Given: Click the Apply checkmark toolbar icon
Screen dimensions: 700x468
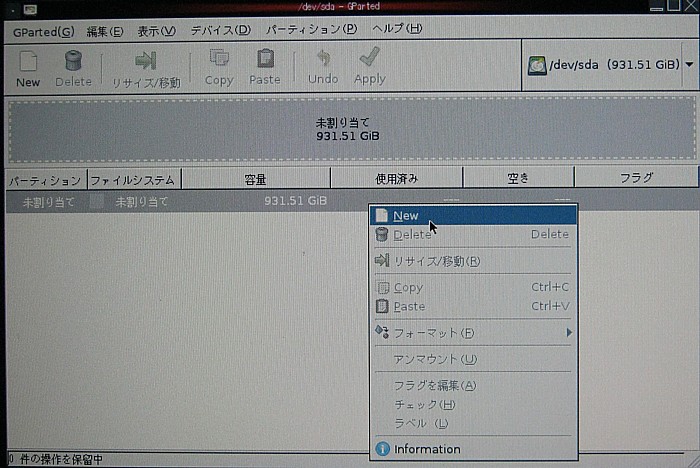Looking at the screenshot, I should [x=370, y=60].
